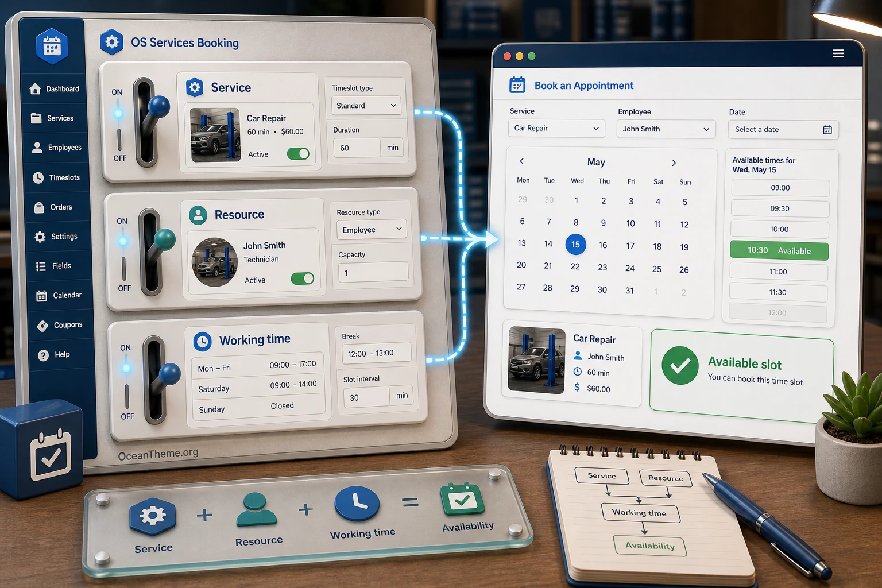Click the Car Repair thumbnail in Service card
The height and width of the screenshot is (588, 882).
click(x=215, y=135)
